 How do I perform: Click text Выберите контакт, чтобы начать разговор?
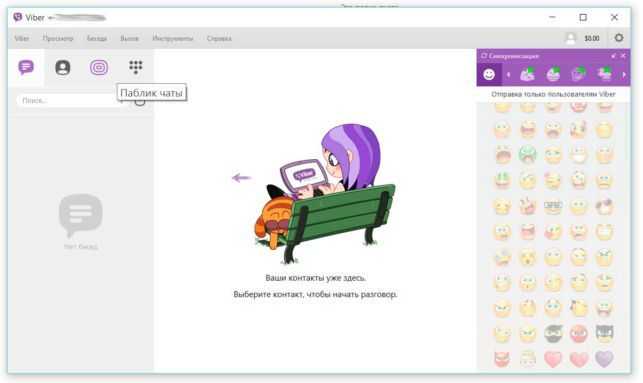click(x=315, y=294)
